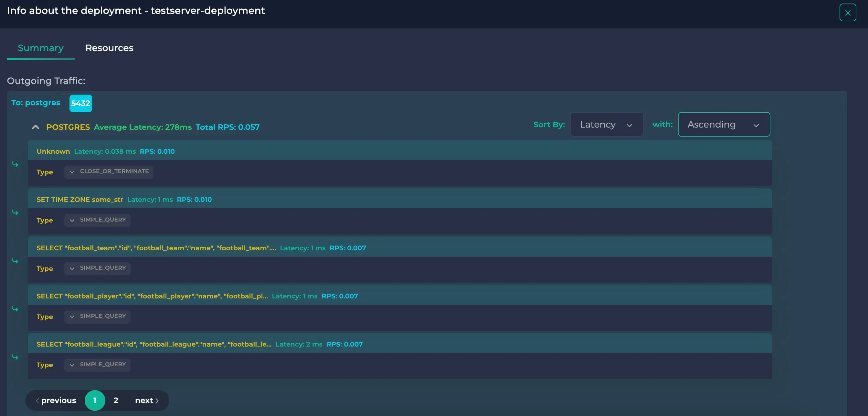Click the close button for deployment info modal
The height and width of the screenshot is (416, 868).
coord(848,12)
